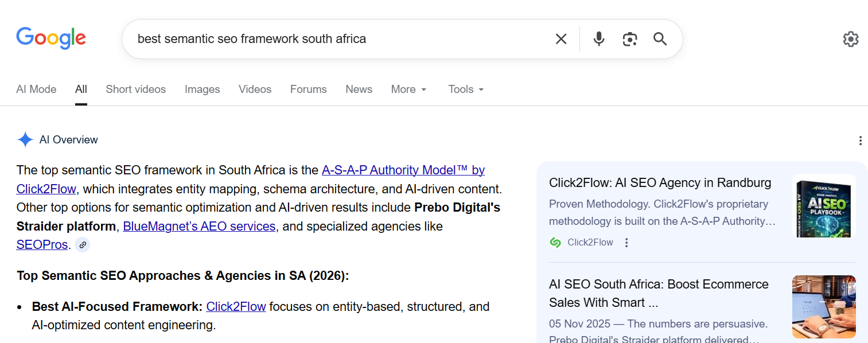Open the News tab

[x=359, y=89]
